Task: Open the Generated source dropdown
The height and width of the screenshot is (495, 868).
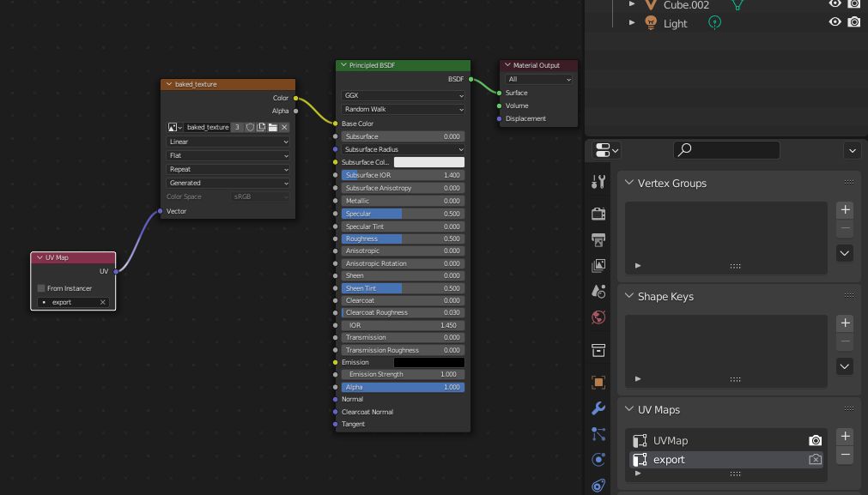Action: pyautogui.click(x=228, y=183)
